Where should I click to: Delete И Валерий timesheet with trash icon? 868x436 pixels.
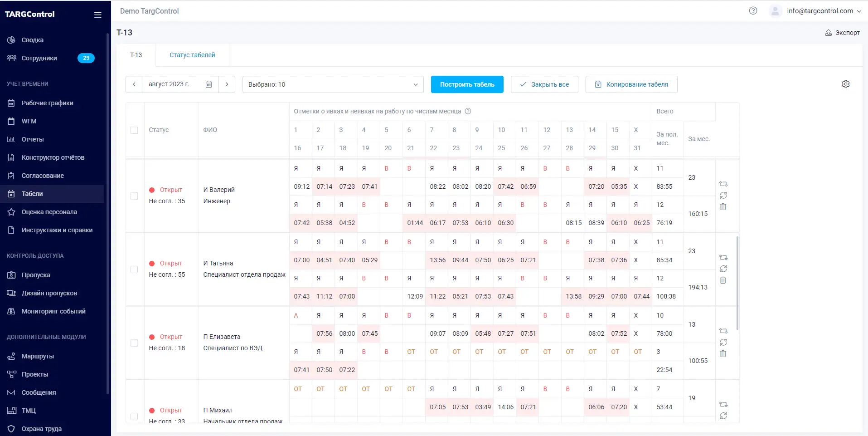(x=723, y=206)
